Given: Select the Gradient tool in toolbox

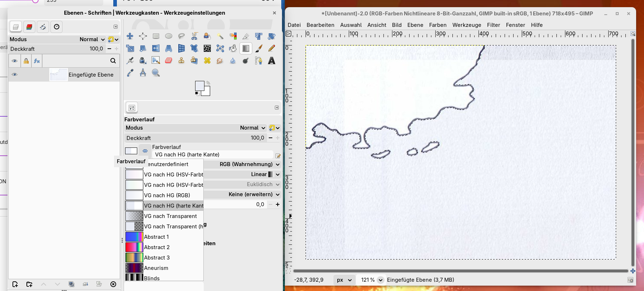Looking at the screenshot, I should coord(246,48).
